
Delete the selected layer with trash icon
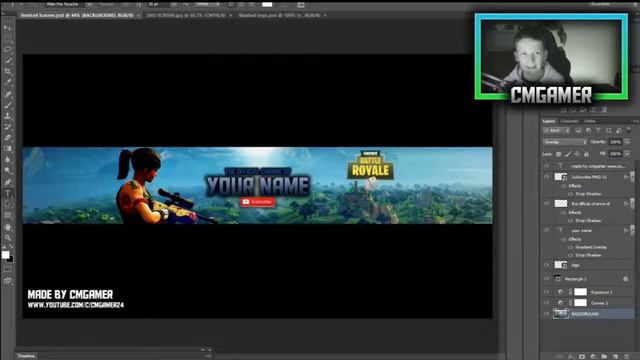[x=627, y=356]
